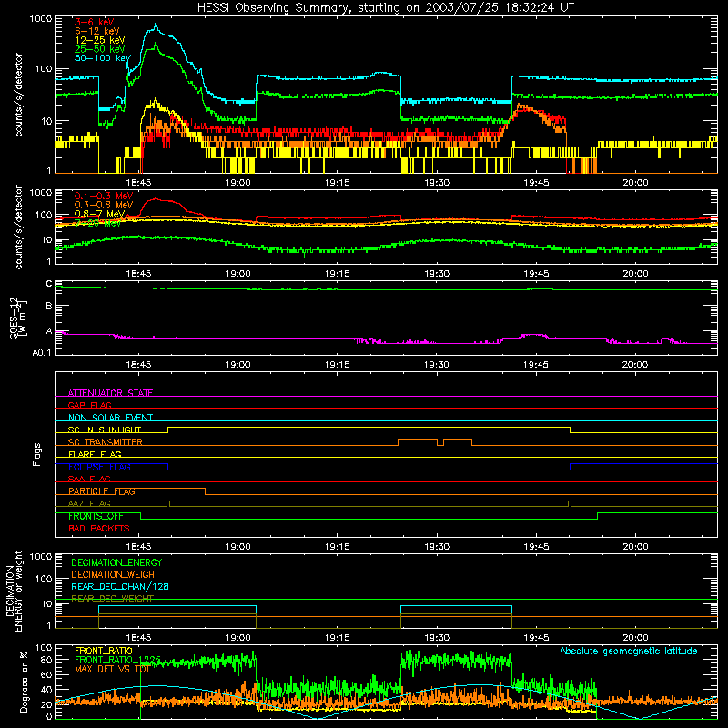Click the green "25-50 keV" legend entry
728x728 pixels.
pos(100,49)
